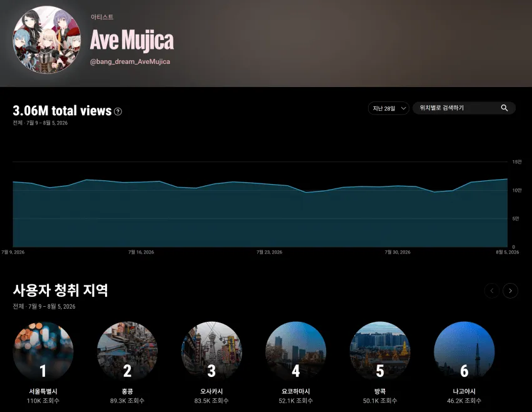The width and height of the screenshot is (532, 412).
Task: Select the 나고야시 city thumbnail ranked 6
Action: click(464, 351)
